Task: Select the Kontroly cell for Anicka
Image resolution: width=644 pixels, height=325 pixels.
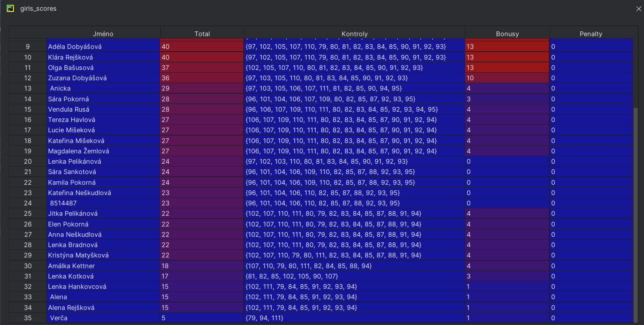Action: coord(355,88)
